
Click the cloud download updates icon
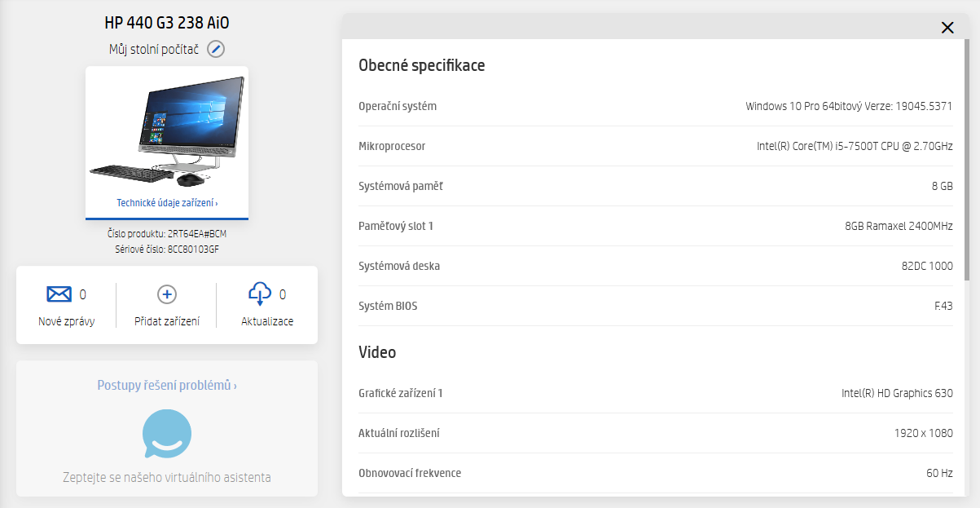tap(260, 294)
